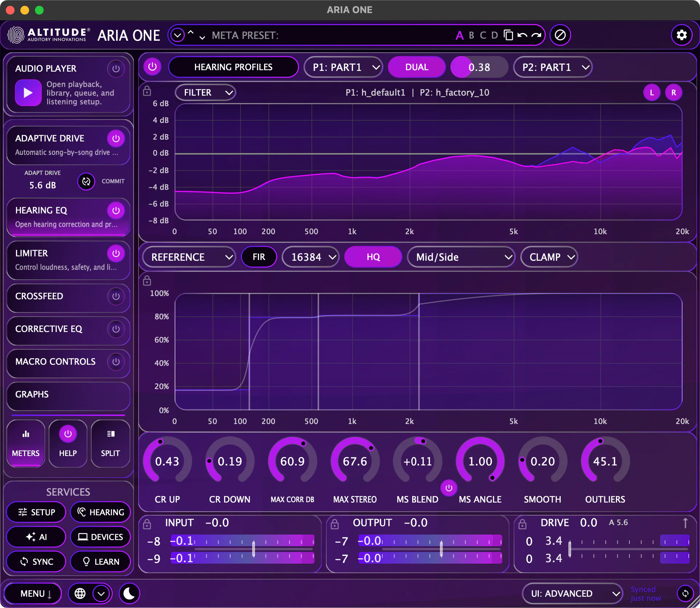Click HEARING PROFILES button

click(x=234, y=67)
